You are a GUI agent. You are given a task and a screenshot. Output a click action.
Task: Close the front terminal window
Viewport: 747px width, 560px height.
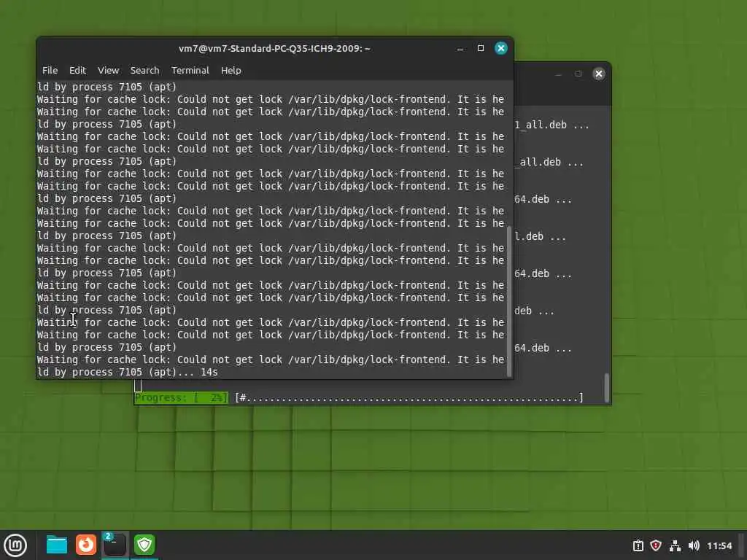(x=500, y=48)
